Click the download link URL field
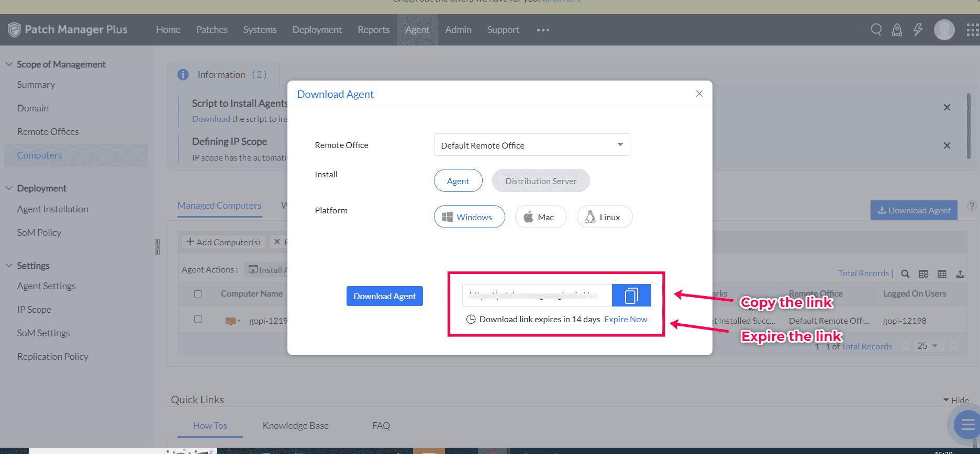 pyautogui.click(x=537, y=296)
